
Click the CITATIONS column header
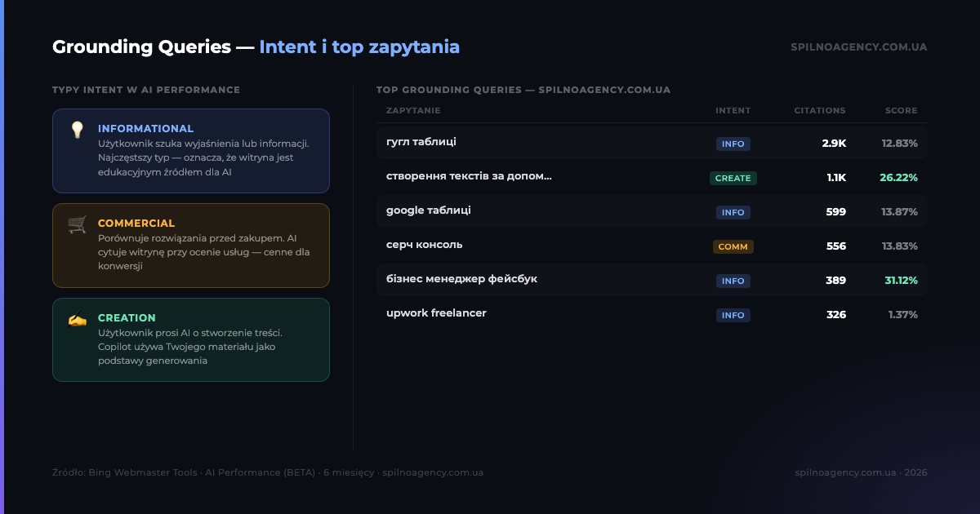point(820,111)
